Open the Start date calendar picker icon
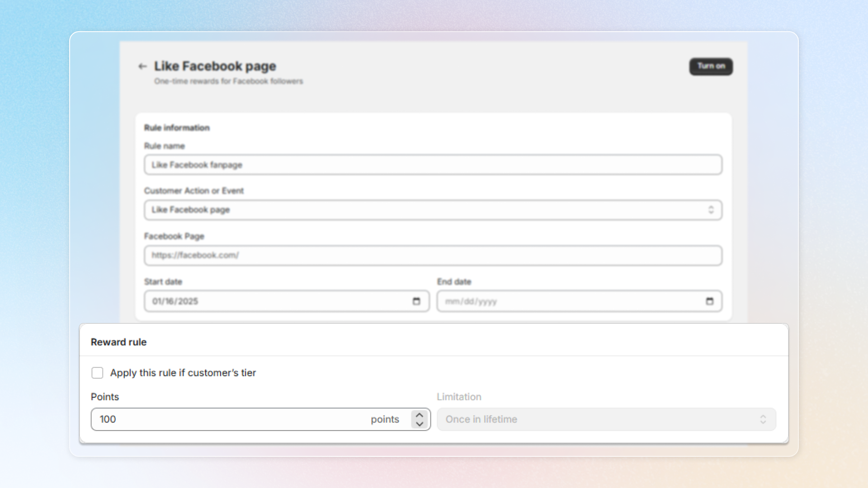 click(x=416, y=301)
